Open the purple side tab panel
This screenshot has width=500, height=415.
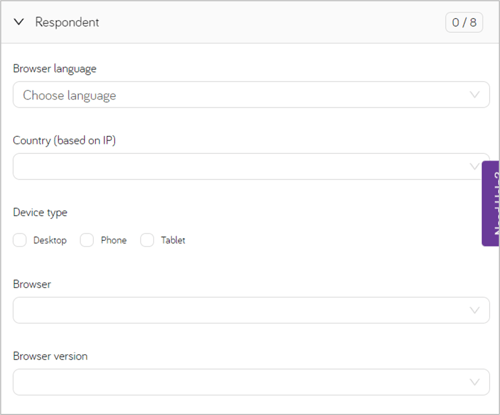point(491,203)
